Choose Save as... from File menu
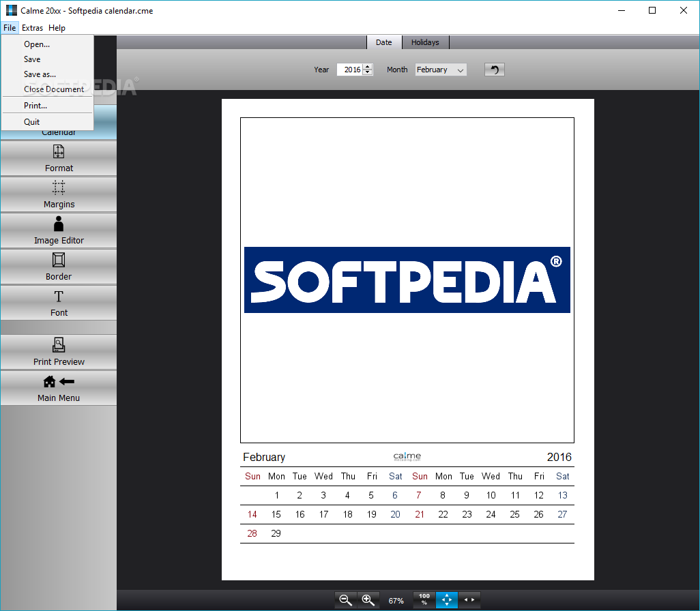 click(47, 74)
